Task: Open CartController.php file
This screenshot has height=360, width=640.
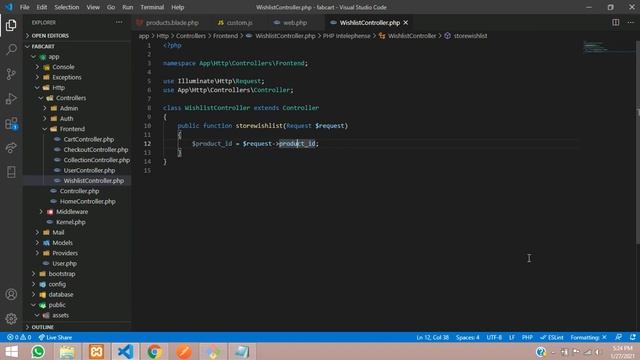Action: [x=89, y=139]
